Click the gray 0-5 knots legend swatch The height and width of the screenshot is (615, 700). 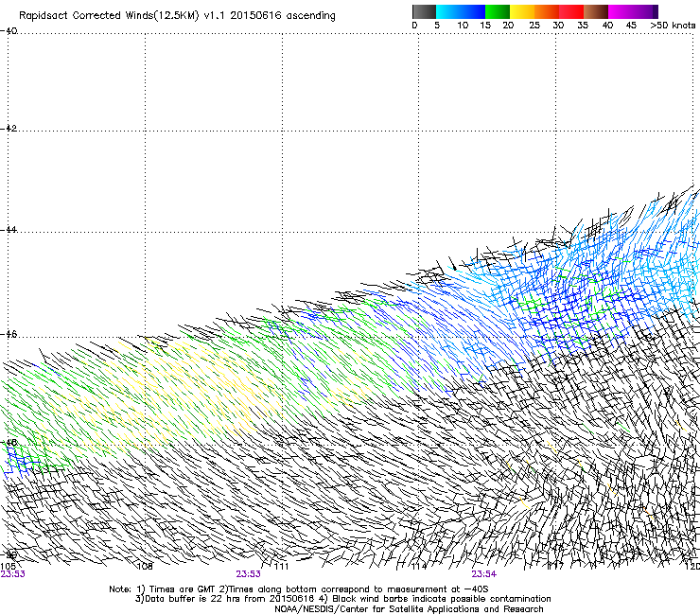click(x=424, y=11)
